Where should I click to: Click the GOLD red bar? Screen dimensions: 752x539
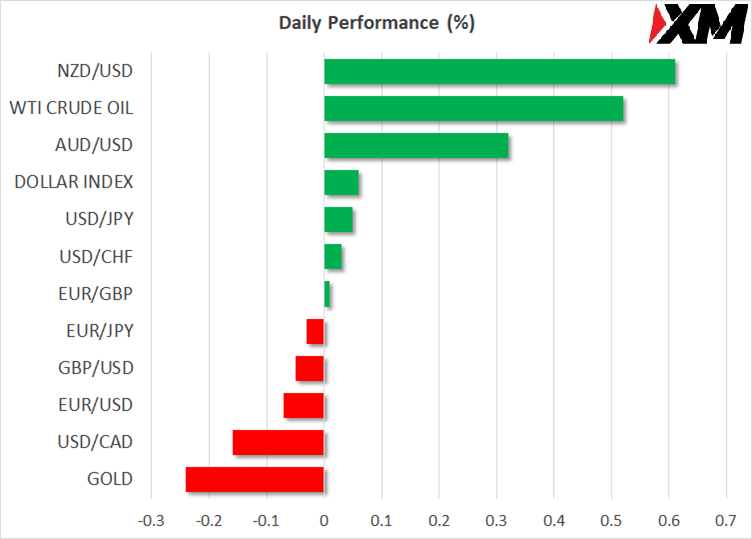pos(255,479)
